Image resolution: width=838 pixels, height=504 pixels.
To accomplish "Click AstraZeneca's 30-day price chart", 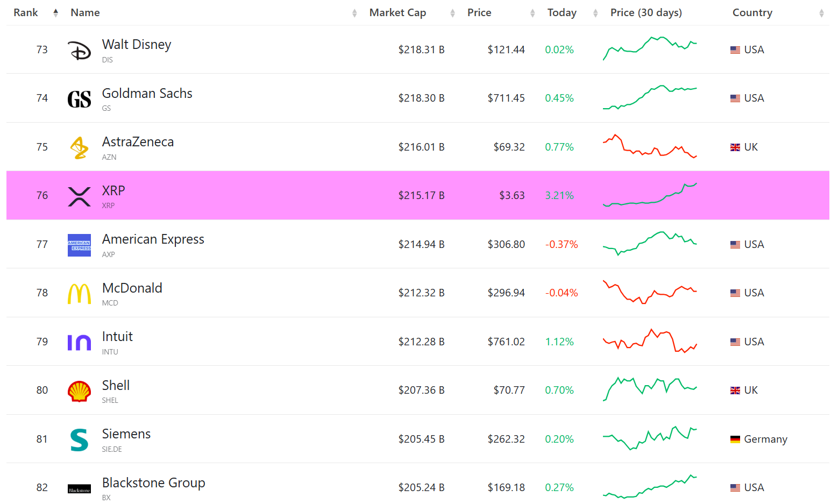I will point(650,146).
